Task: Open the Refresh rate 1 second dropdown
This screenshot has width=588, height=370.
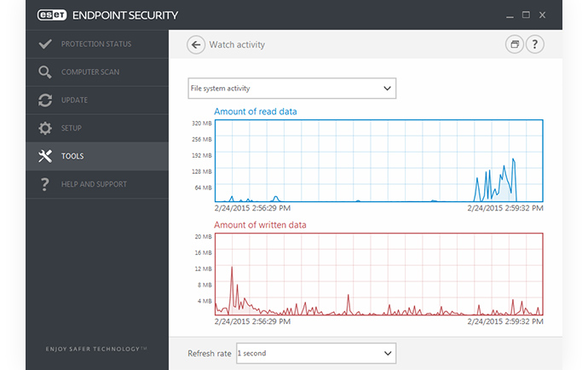Action: click(x=316, y=353)
